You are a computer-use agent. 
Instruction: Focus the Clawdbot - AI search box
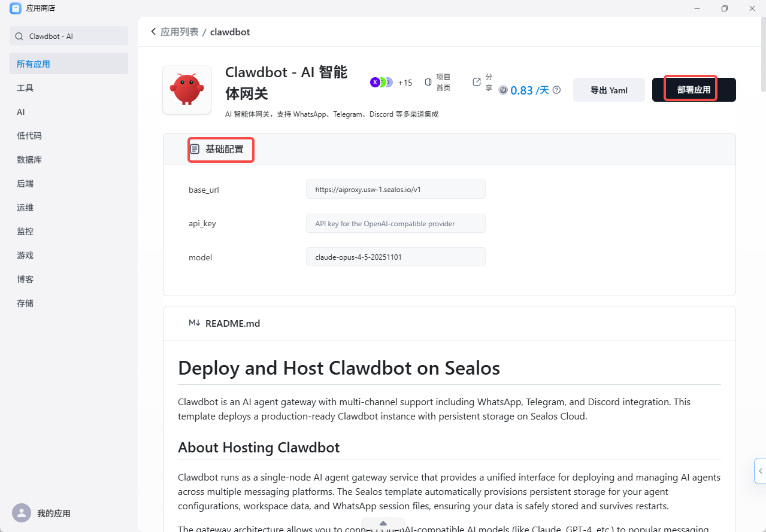[69, 36]
